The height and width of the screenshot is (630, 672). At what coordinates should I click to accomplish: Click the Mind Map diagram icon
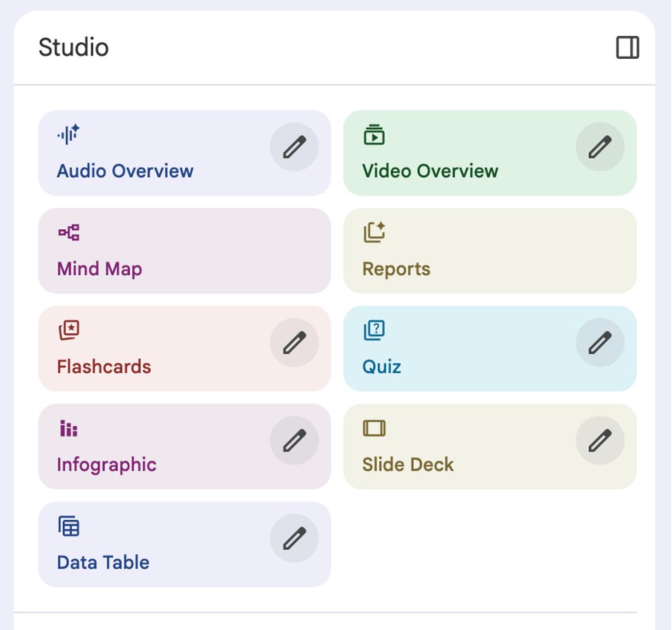[x=68, y=233]
